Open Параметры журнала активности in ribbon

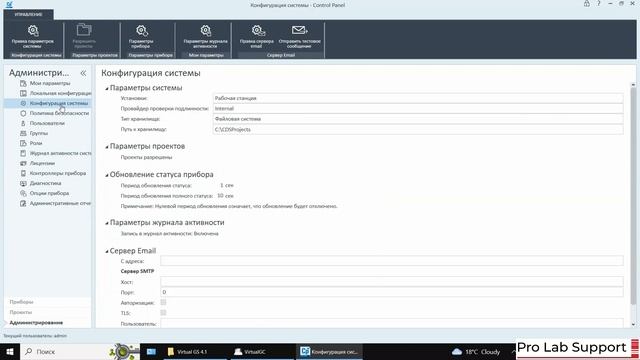(x=205, y=36)
